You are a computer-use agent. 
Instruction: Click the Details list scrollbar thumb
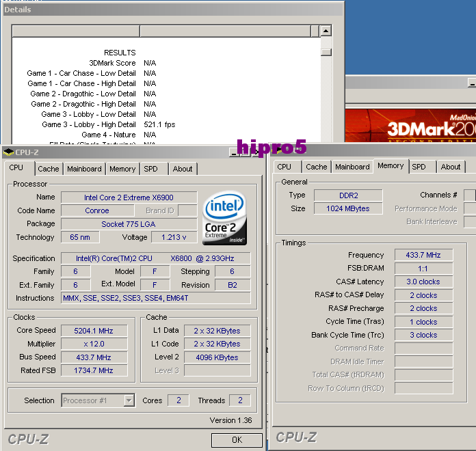tap(326, 52)
